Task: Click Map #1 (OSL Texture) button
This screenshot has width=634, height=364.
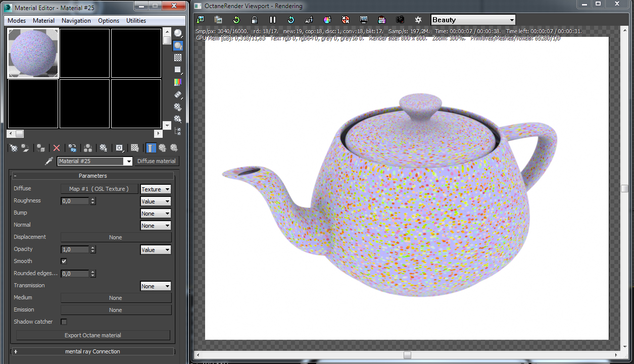Action: [99, 189]
